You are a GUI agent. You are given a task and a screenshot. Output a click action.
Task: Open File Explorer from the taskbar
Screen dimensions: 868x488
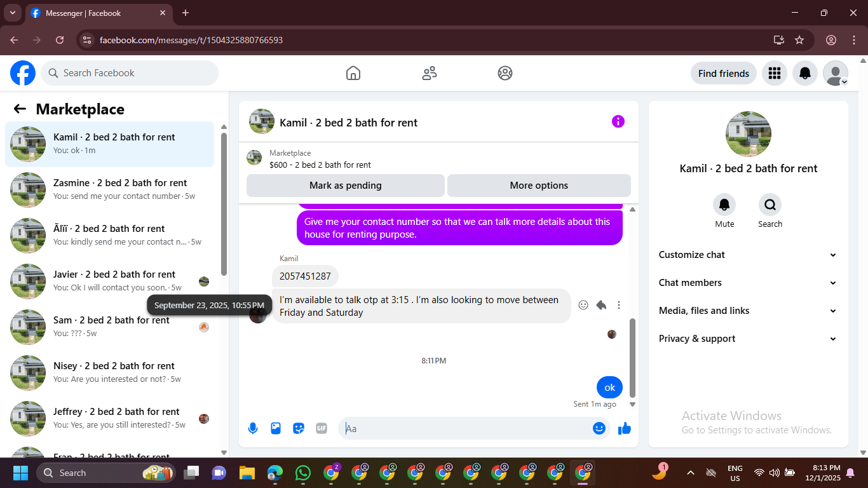click(247, 473)
